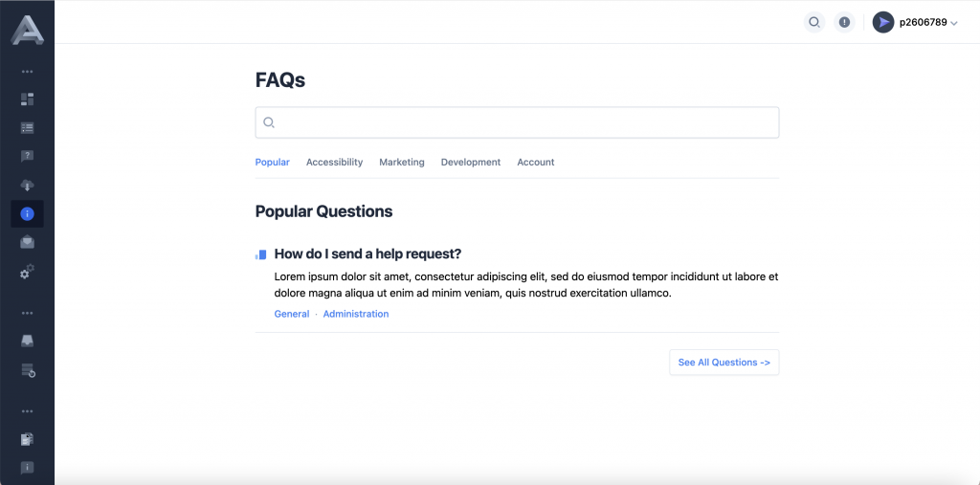Click the A logo in sidebar

(x=27, y=29)
